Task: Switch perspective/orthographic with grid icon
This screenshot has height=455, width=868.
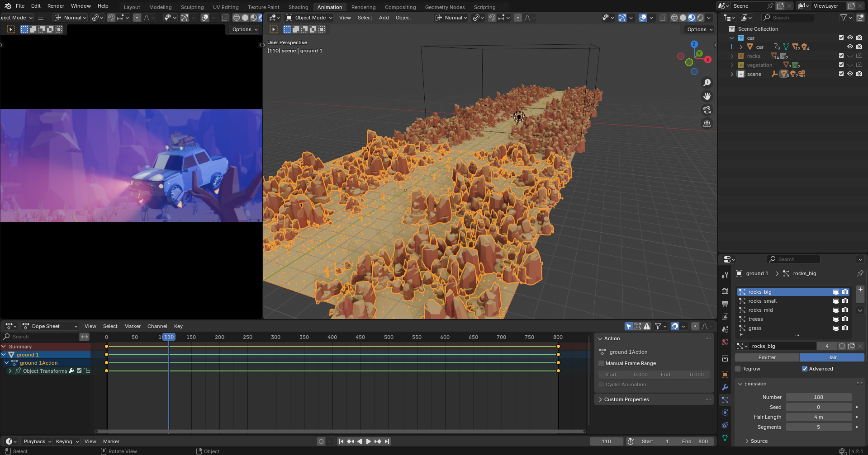Action: [707, 123]
